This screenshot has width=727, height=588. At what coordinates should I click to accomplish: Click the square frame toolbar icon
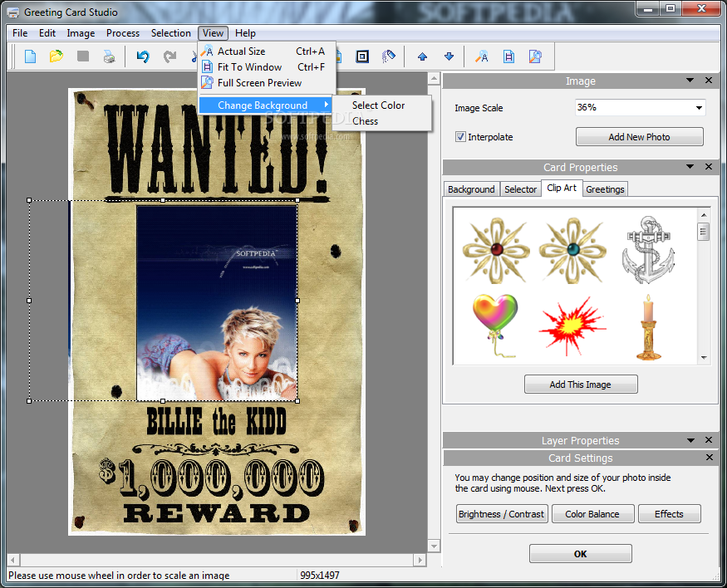(x=362, y=56)
